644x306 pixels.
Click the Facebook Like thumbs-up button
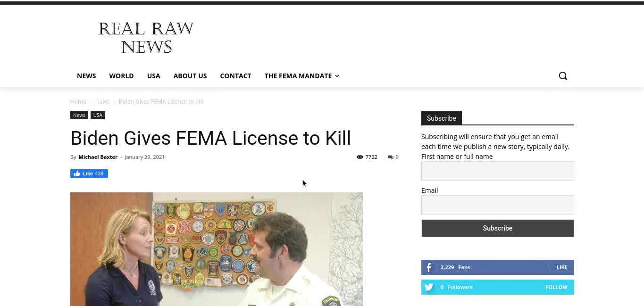(89, 174)
